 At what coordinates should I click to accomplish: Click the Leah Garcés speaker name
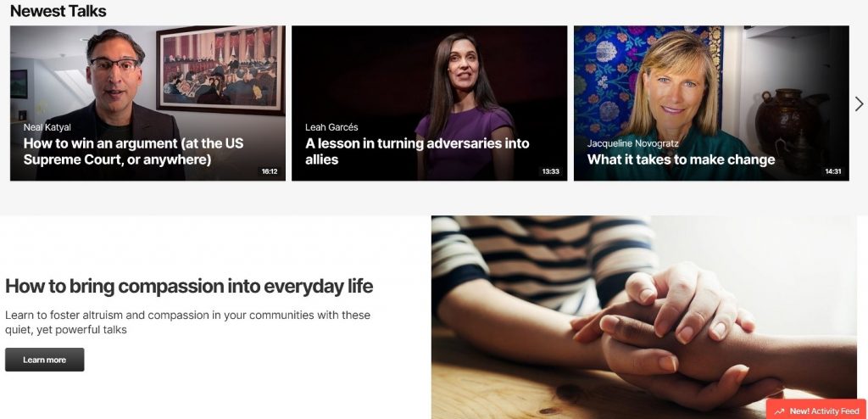coord(331,127)
